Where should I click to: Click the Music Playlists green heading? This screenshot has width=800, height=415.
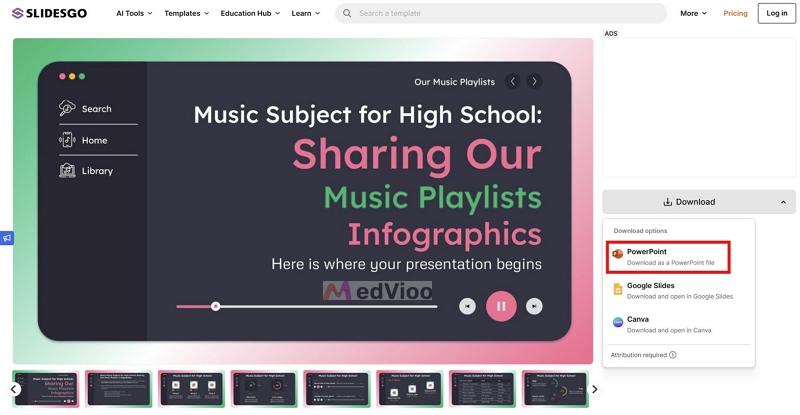433,197
